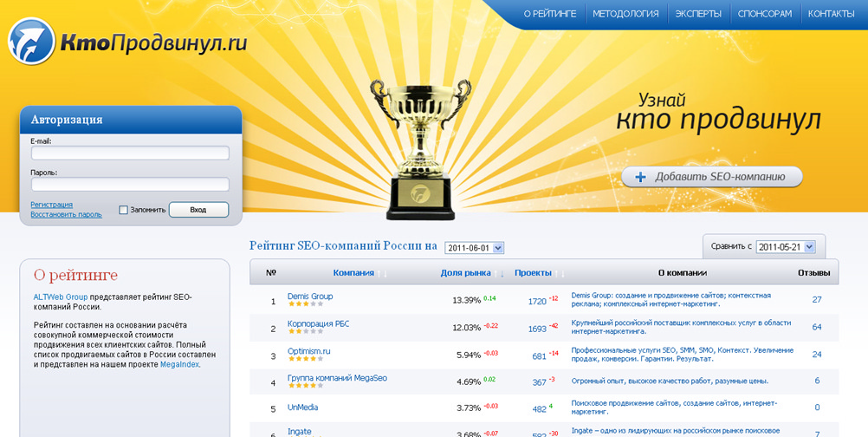Click stars under Группа компаний MegaSeo
868x437 pixels.
[306, 385]
